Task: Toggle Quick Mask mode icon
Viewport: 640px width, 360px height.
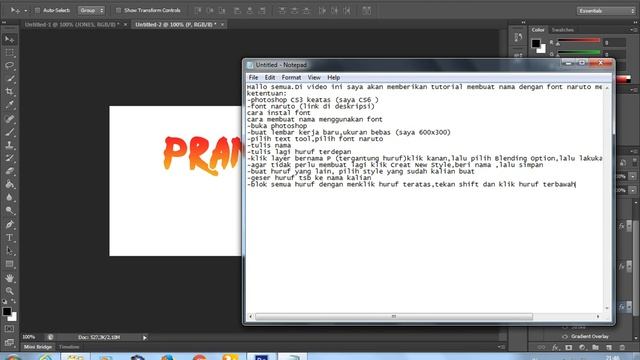Action: pyautogui.click(x=10, y=329)
